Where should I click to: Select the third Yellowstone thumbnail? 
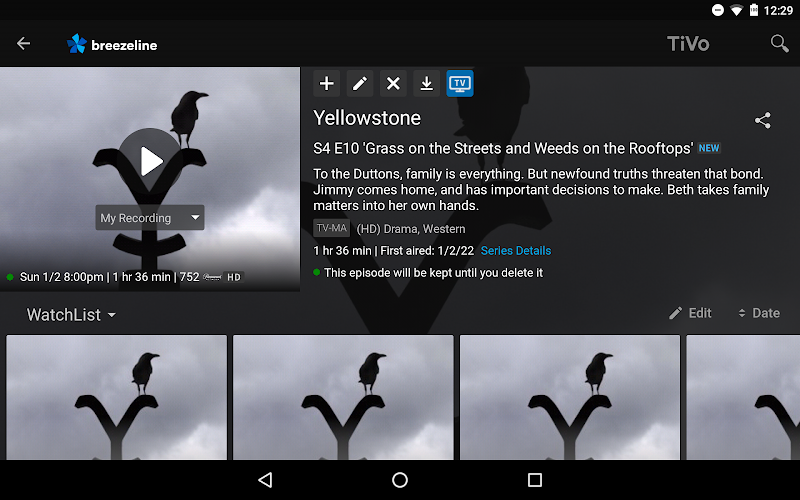570,397
